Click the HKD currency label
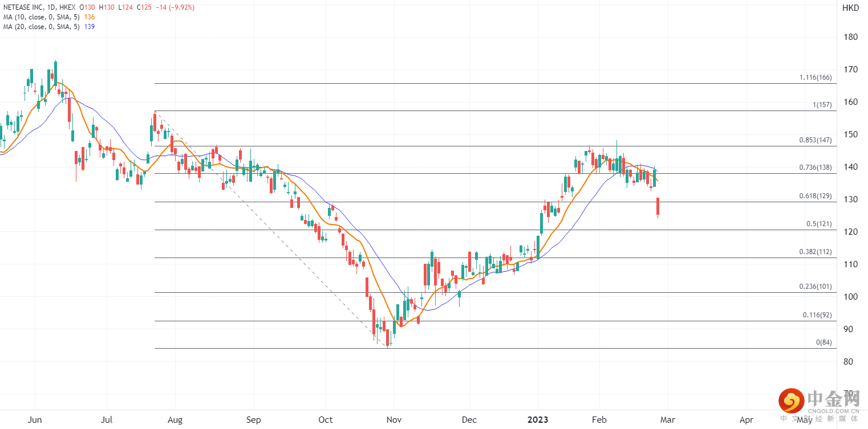Screen dimensions: 868x429 pyautogui.click(x=850, y=8)
